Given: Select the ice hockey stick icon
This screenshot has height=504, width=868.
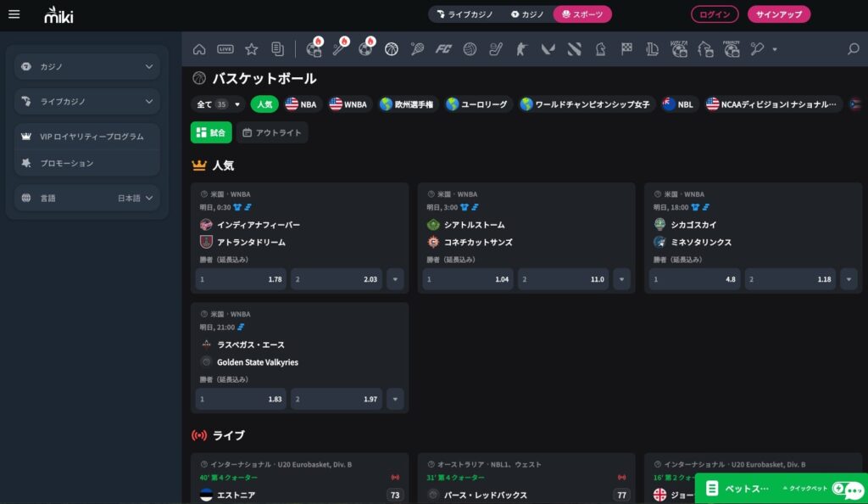Looking at the screenshot, I should pos(496,49).
